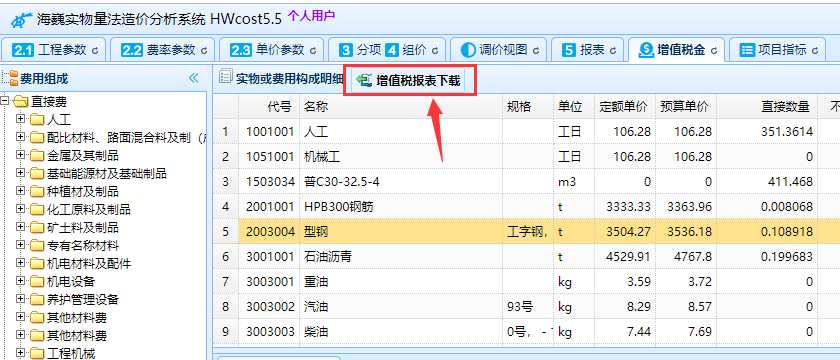
Task: Select 其他材料费 tree item below 养护管理设备
Action: [x=77, y=318]
